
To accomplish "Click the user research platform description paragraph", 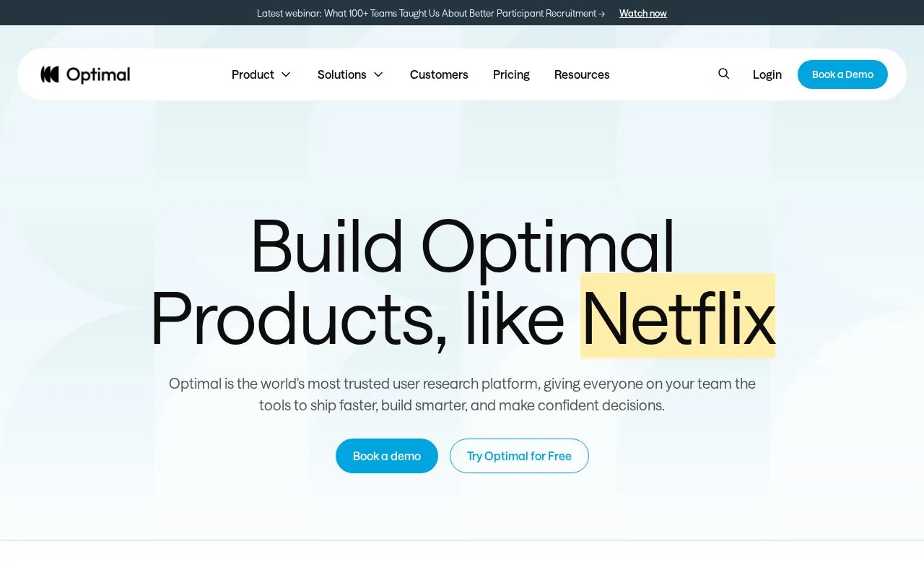I will (x=462, y=394).
